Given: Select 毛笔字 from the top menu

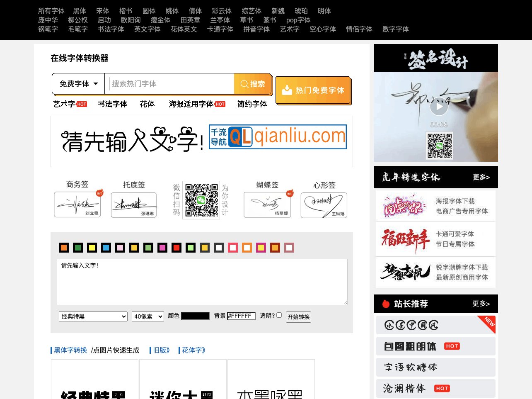Looking at the screenshot, I should 78,29.
